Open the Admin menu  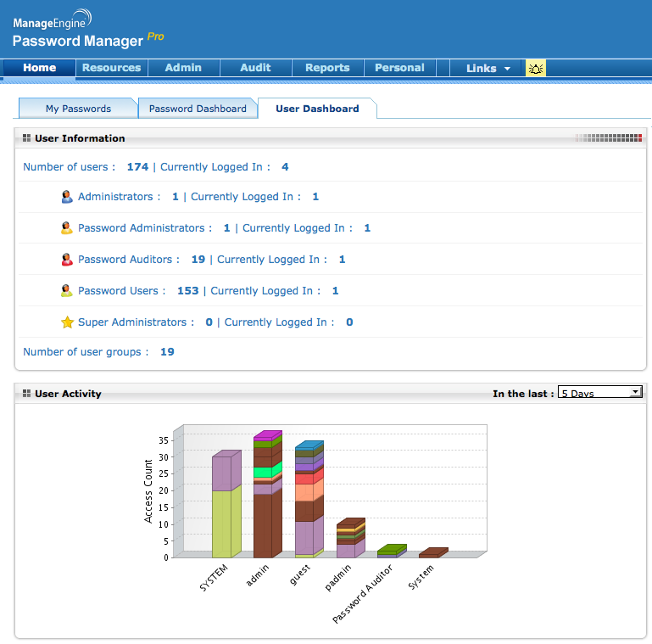(x=183, y=68)
